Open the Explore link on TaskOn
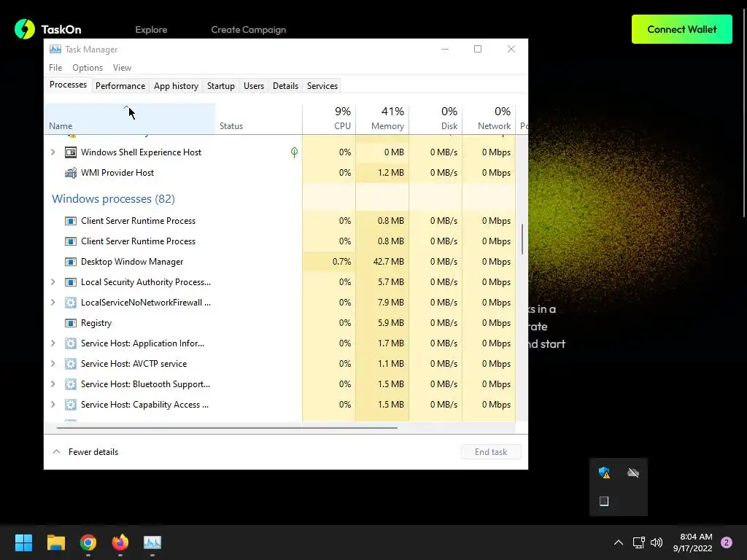 pos(151,29)
